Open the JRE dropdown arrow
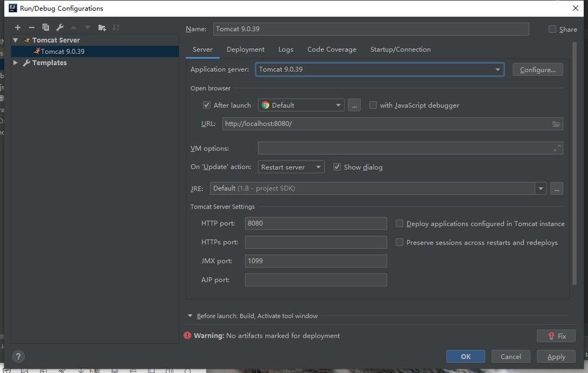The image size is (588, 373). click(541, 188)
